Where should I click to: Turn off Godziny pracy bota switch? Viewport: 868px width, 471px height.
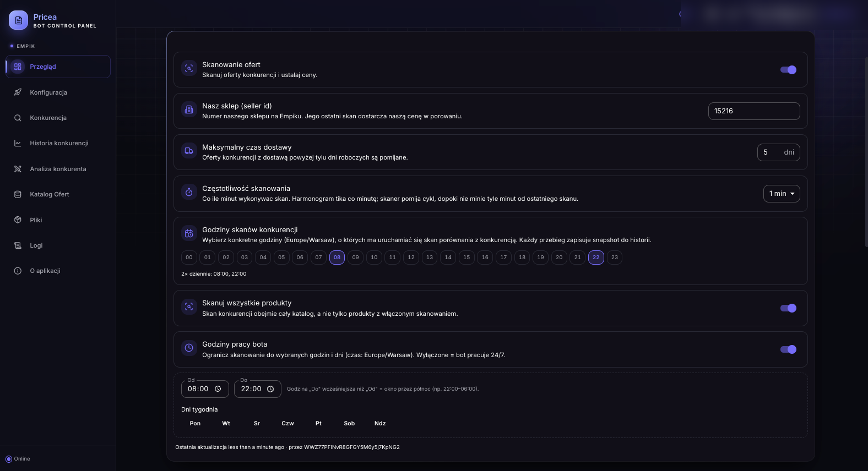click(x=789, y=349)
